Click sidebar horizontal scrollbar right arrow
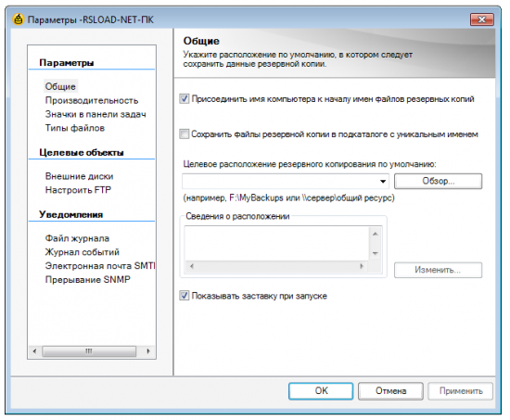510x420 pixels. tap(148, 351)
